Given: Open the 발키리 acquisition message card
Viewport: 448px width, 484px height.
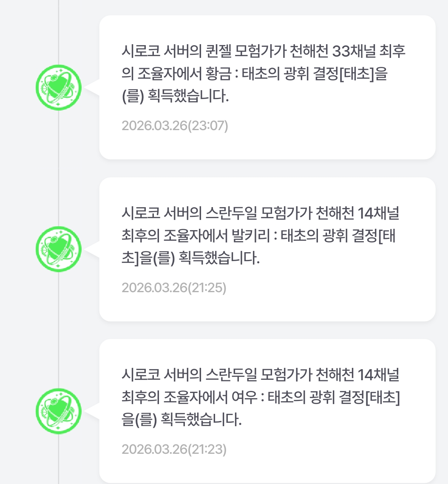Looking at the screenshot, I should tap(267, 249).
